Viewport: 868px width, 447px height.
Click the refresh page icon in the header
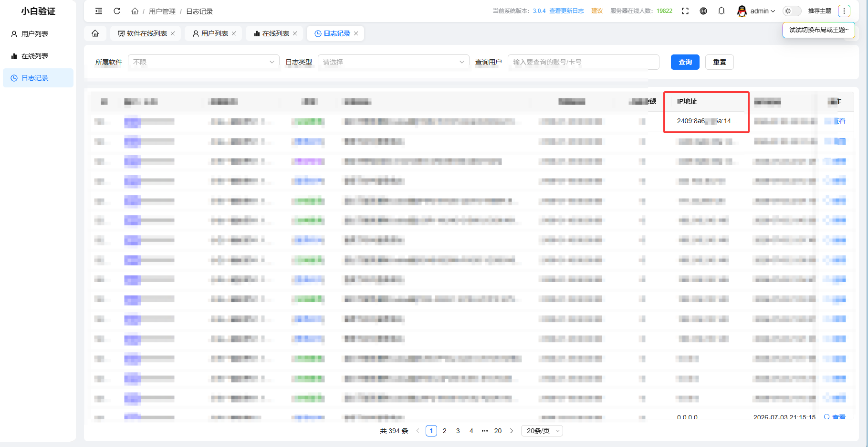point(117,11)
